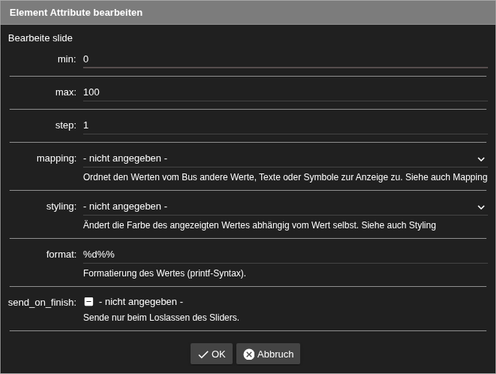This screenshot has height=374, width=496.
Task: Click the styling dropdown chevron arrow
Action: coord(481,207)
